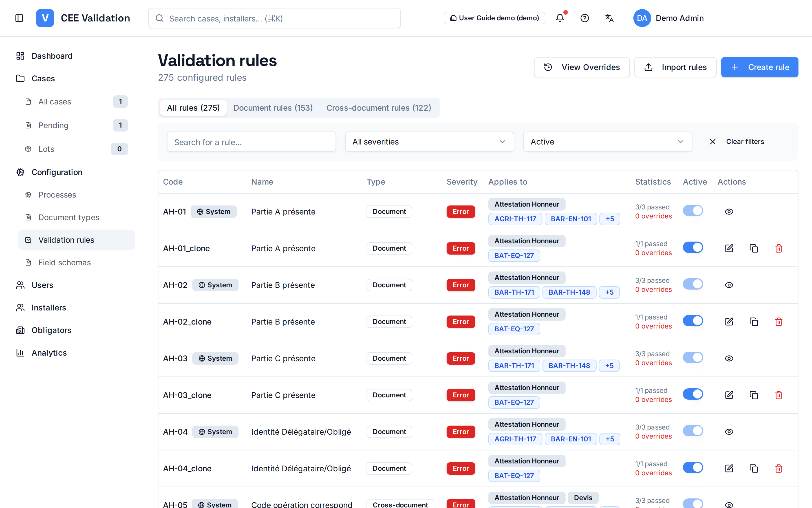Switch to Document rules (153) tab
The height and width of the screenshot is (508, 812).
coord(273,108)
